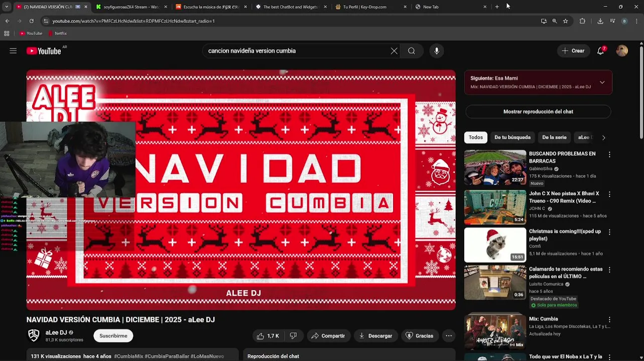The image size is (644, 361).
Task: Open options for John C C90 Remix video
Action: (609, 195)
